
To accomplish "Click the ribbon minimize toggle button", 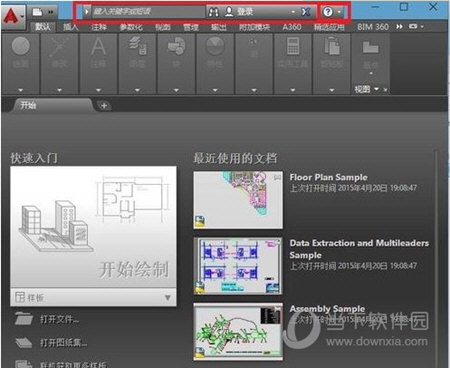I will tap(413, 26).
